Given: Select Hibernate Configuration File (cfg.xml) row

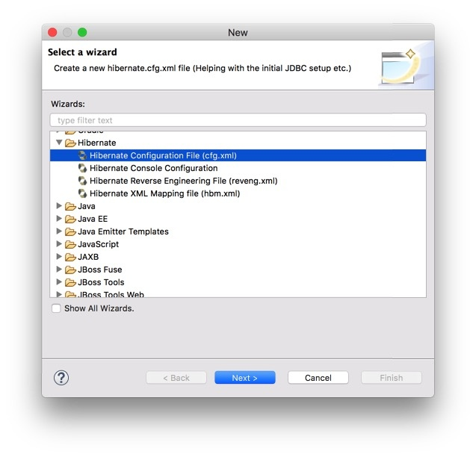Looking at the screenshot, I should pos(238,155).
